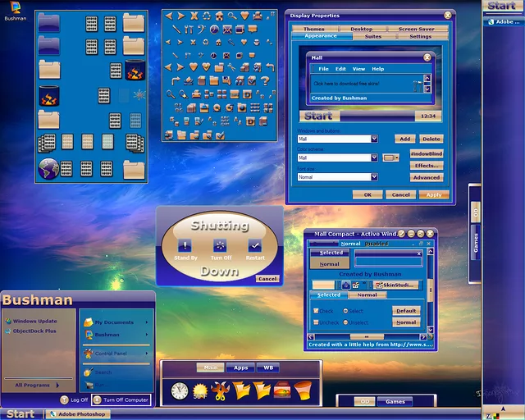The height and width of the screenshot is (420, 525).
Task: Toggle the Check checkbox
Action: click(316, 311)
